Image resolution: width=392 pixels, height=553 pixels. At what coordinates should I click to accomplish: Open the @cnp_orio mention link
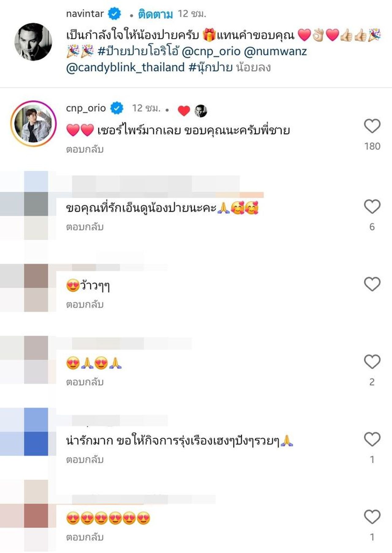tap(211, 51)
